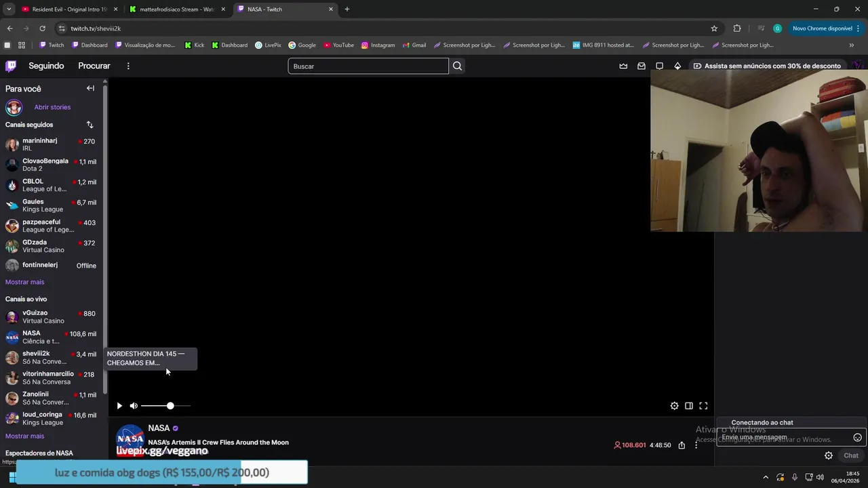Screen dimensions: 868x488
Task: Collapse the Para você sidebar
Action: tap(90, 88)
